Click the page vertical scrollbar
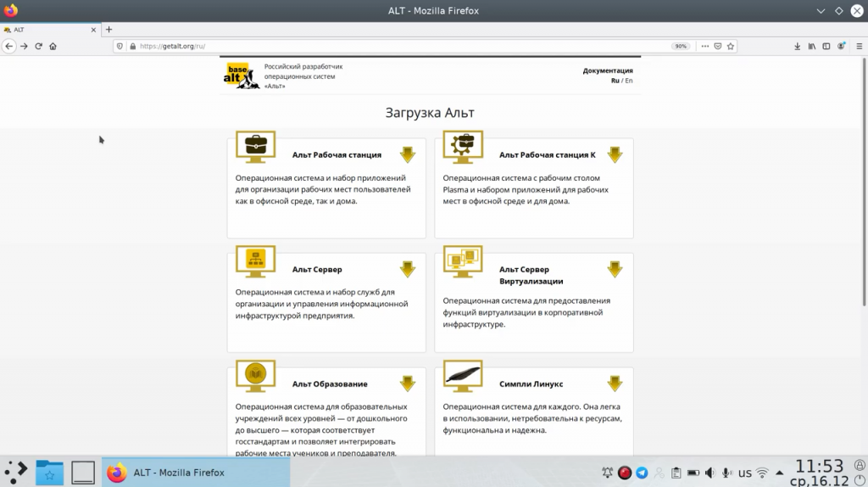Image resolution: width=868 pixels, height=487 pixels. pos(864,182)
